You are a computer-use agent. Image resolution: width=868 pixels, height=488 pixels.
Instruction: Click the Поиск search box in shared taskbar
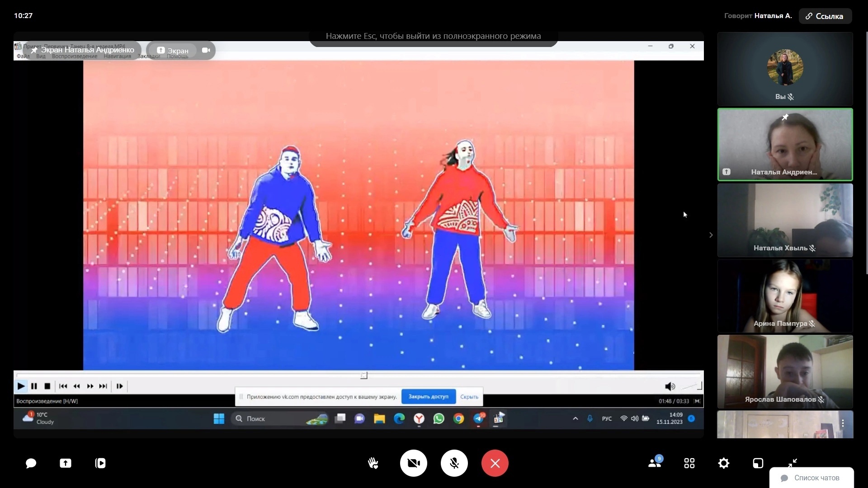click(280, 419)
